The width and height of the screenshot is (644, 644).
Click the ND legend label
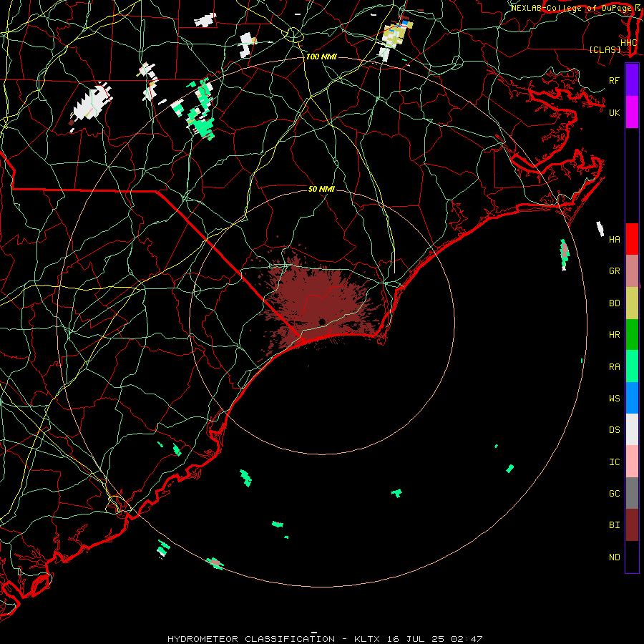click(x=615, y=557)
